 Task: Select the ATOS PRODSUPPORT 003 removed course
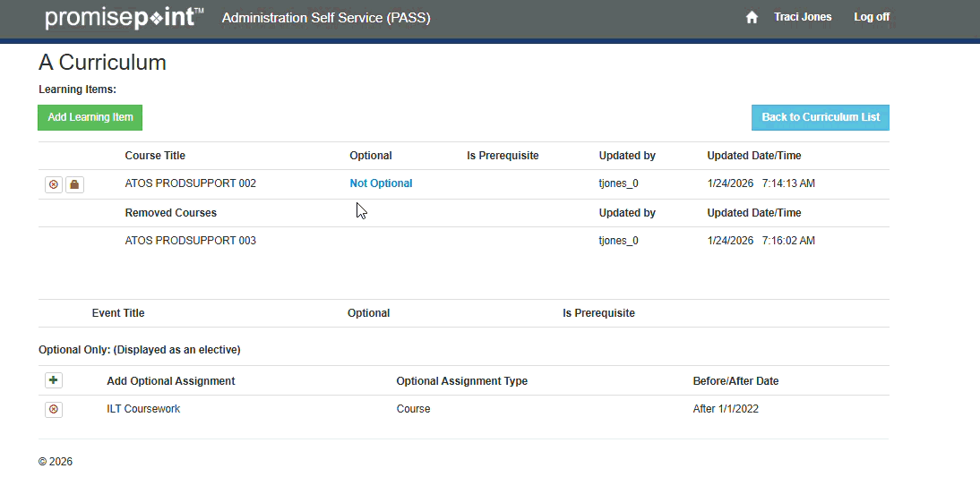pyautogui.click(x=190, y=241)
